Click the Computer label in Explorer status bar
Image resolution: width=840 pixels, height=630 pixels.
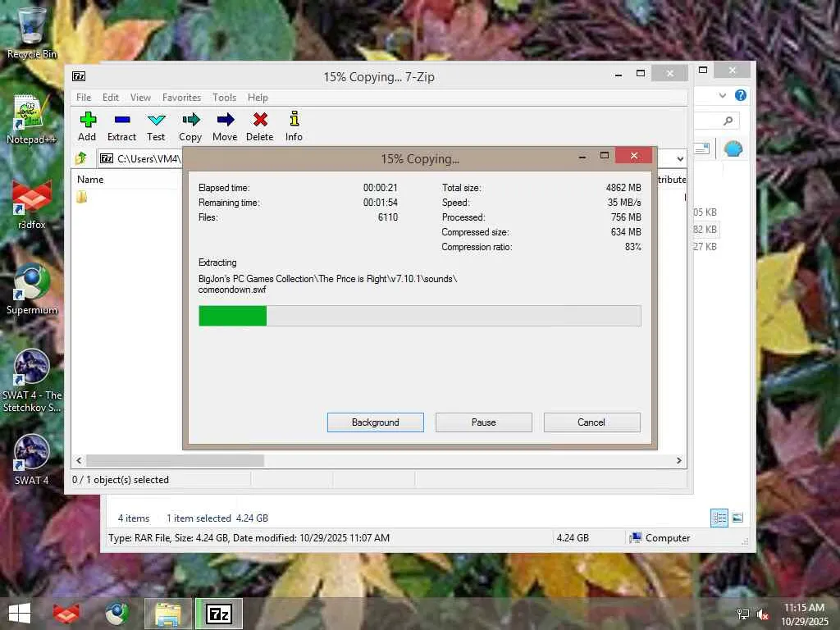coord(668,538)
